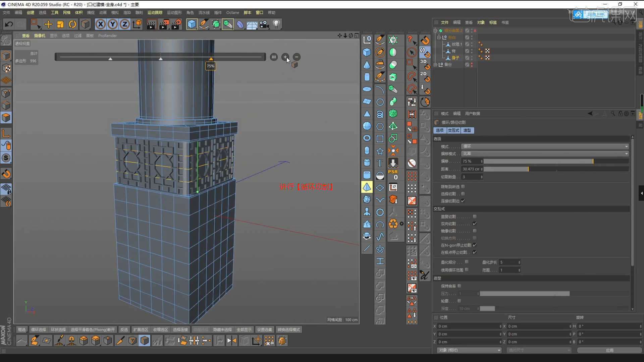Select the Move tool icon
This screenshot has height=362, width=644.
click(x=48, y=24)
